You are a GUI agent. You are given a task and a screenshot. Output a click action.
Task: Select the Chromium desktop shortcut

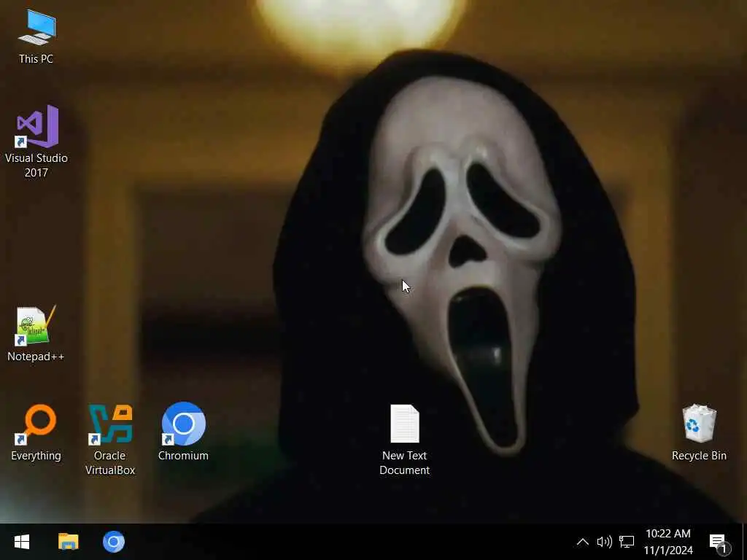tap(183, 432)
